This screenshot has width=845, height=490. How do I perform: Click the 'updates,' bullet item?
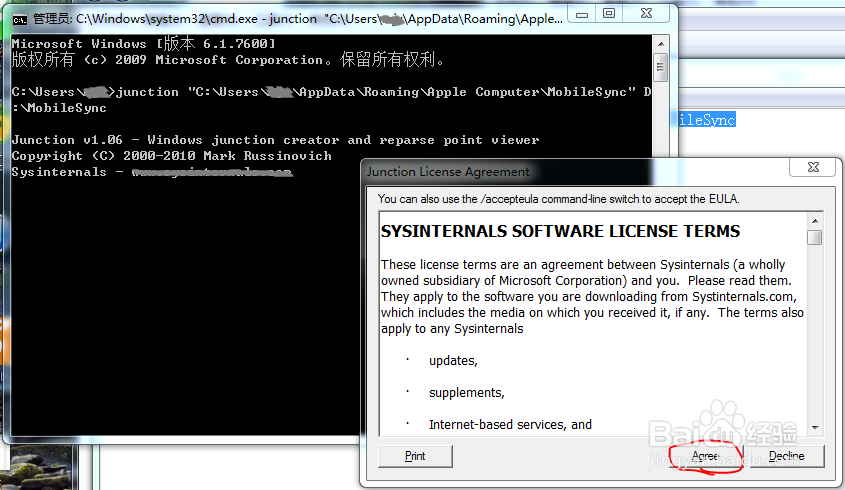pos(453,361)
